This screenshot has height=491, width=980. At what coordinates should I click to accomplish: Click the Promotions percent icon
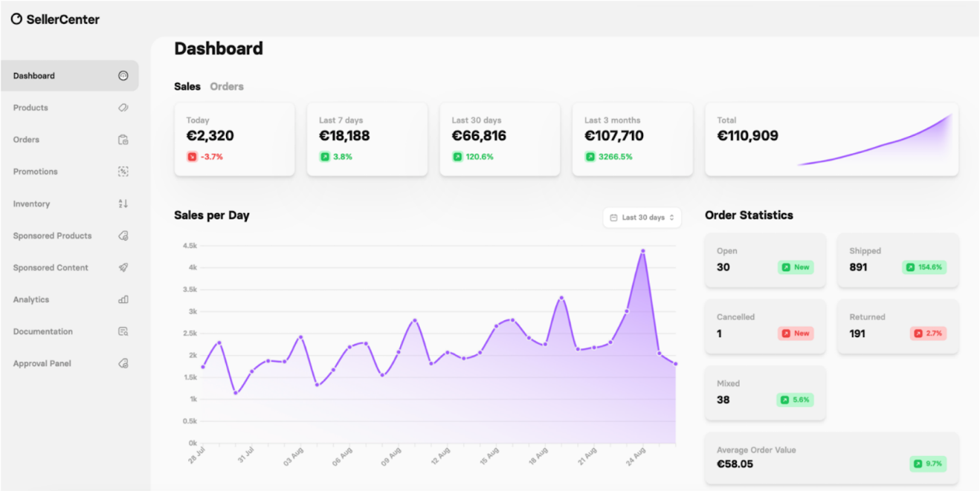coord(123,172)
